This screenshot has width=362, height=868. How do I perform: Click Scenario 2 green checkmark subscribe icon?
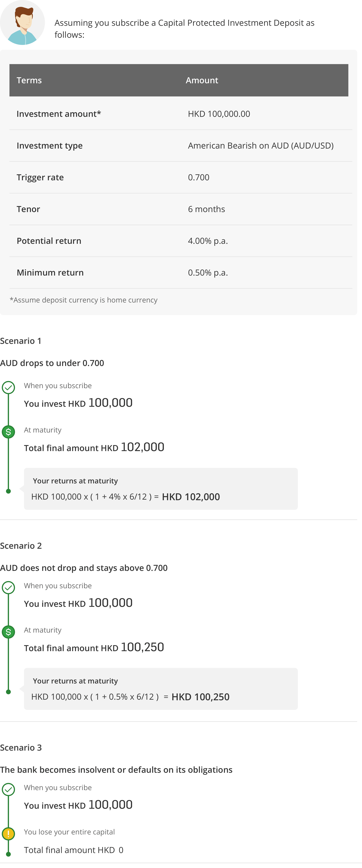[x=8, y=588]
